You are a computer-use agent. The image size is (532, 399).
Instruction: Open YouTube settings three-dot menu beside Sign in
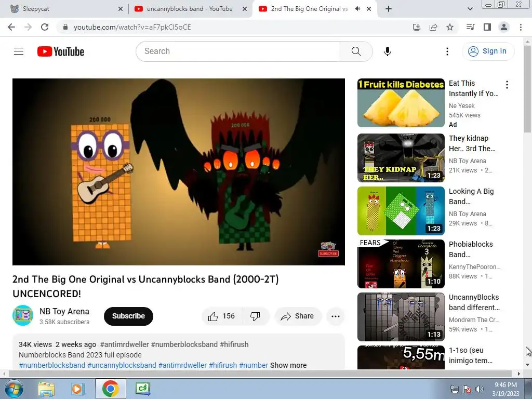click(447, 51)
